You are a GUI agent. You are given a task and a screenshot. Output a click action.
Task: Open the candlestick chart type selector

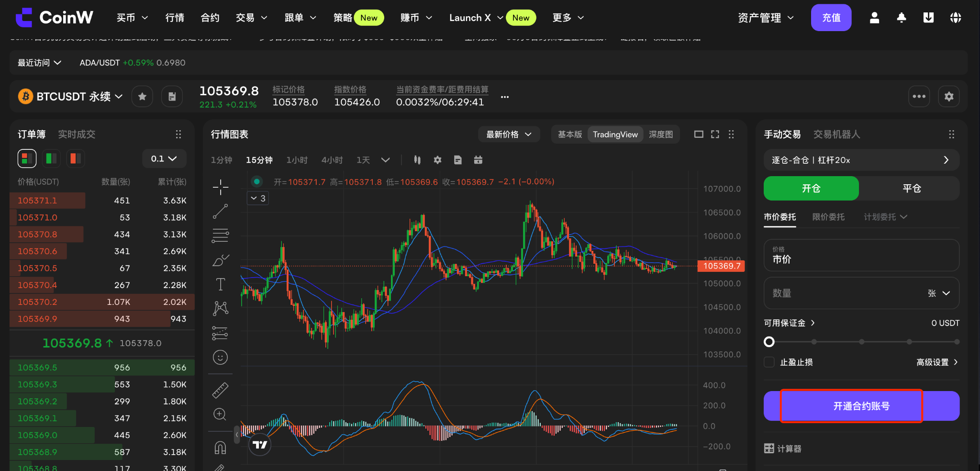(x=417, y=160)
